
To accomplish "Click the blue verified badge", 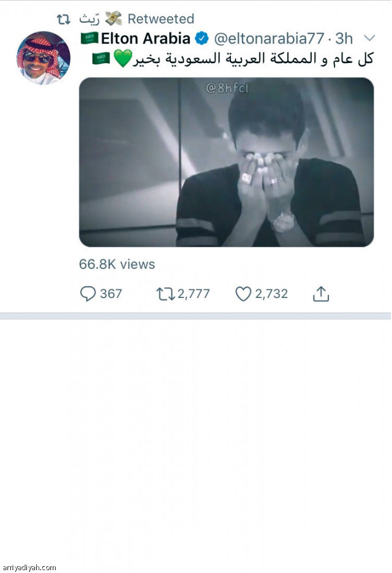I will point(201,39).
